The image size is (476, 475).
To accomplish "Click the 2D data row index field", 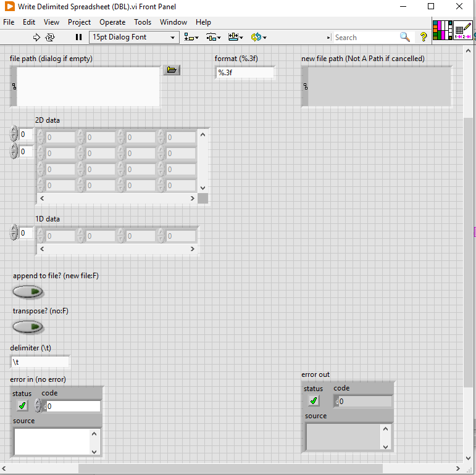I will tap(26, 134).
